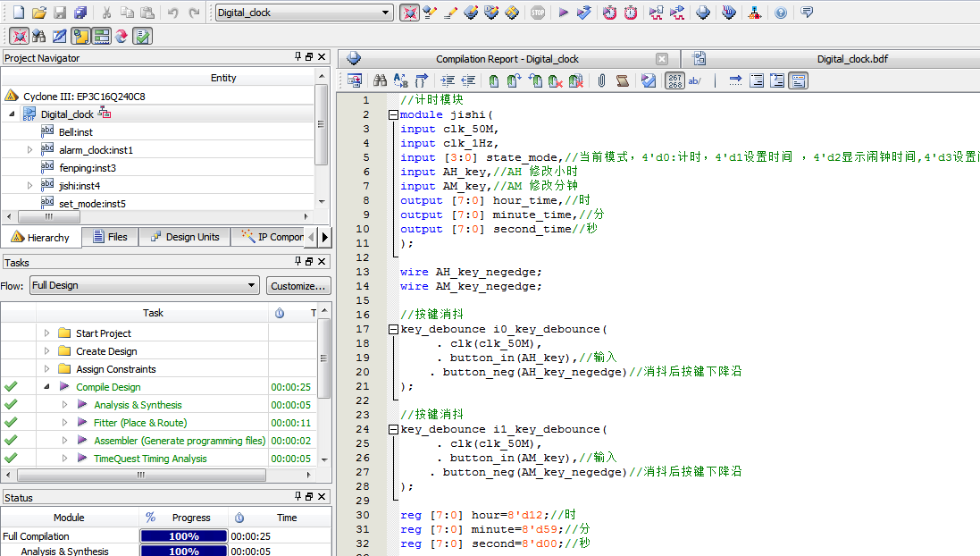Click the Open file folder icon

click(x=38, y=13)
